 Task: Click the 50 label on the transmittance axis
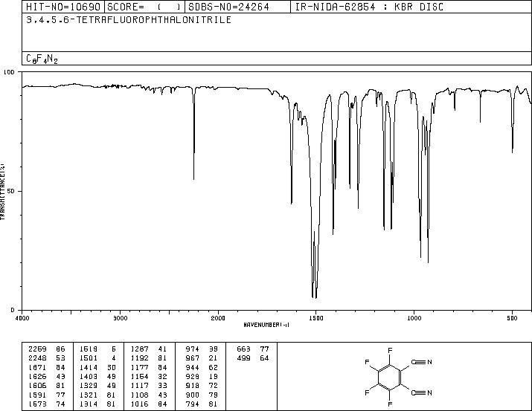(11, 191)
